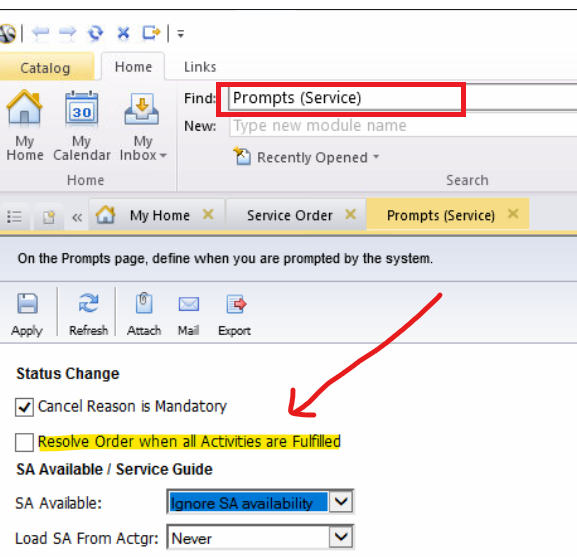Enable Resolve Order when all Activities are Fulfilled
The image size is (577, 557).
coord(24,442)
